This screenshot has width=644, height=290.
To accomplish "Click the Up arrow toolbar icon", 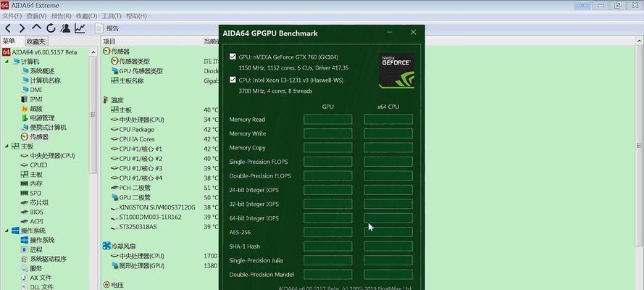I will [x=36, y=28].
